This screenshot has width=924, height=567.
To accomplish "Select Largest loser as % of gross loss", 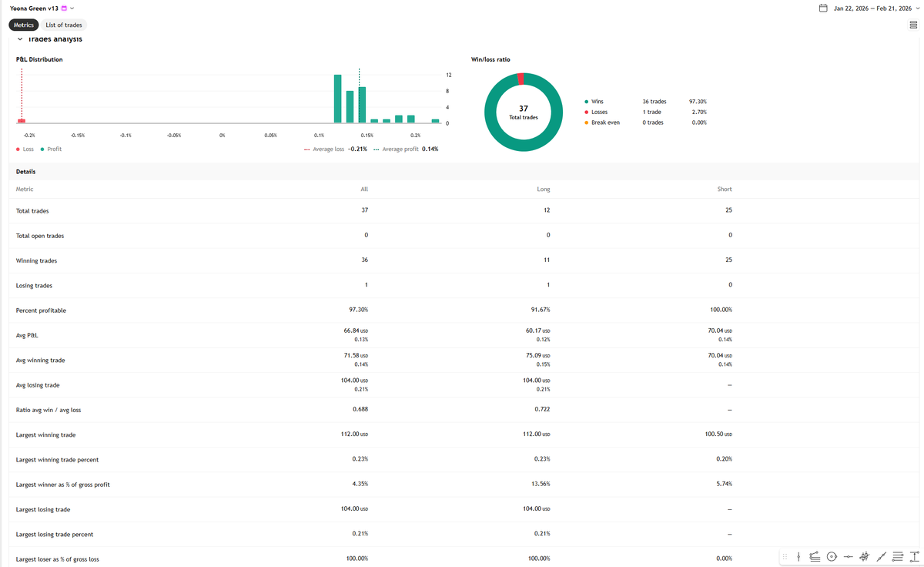I will [x=58, y=559].
